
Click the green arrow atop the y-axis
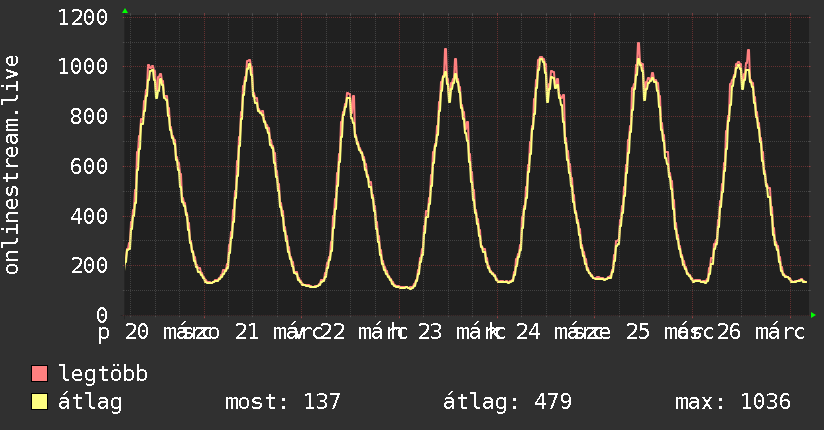[125, 11]
